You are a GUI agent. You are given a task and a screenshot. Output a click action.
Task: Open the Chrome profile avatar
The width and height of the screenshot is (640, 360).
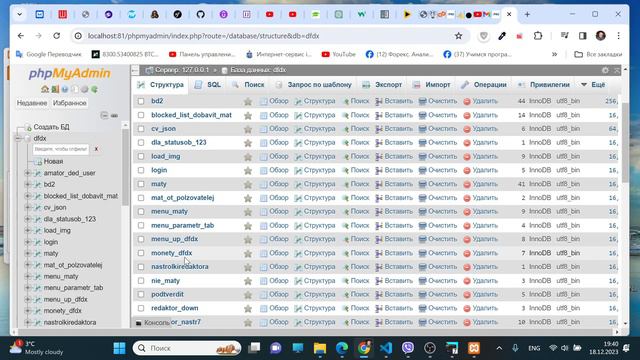[600, 36]
